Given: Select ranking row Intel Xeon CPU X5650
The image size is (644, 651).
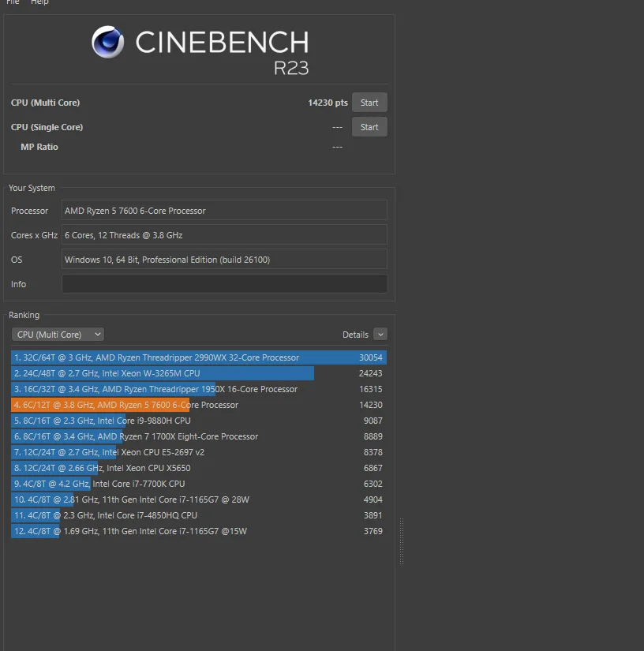Looking at the screenshot, I should click(198, 468).
